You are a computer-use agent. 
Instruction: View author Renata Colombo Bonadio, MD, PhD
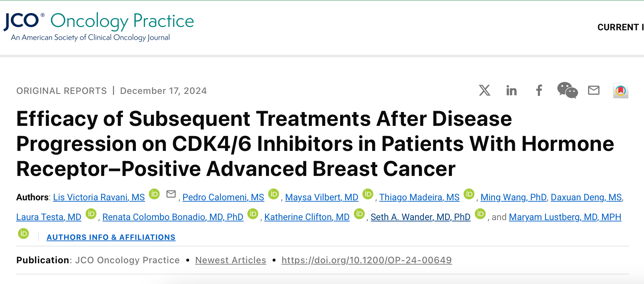(x=173, y=217)
